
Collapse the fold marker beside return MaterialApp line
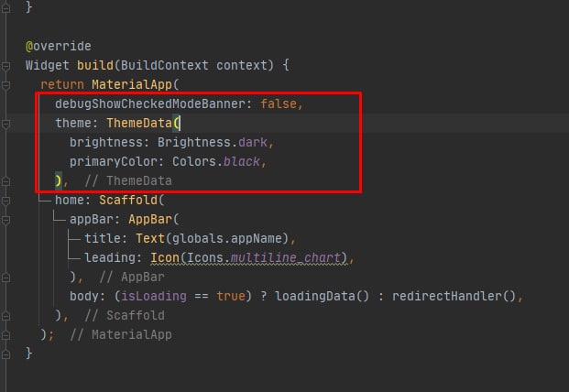point(5,85)
